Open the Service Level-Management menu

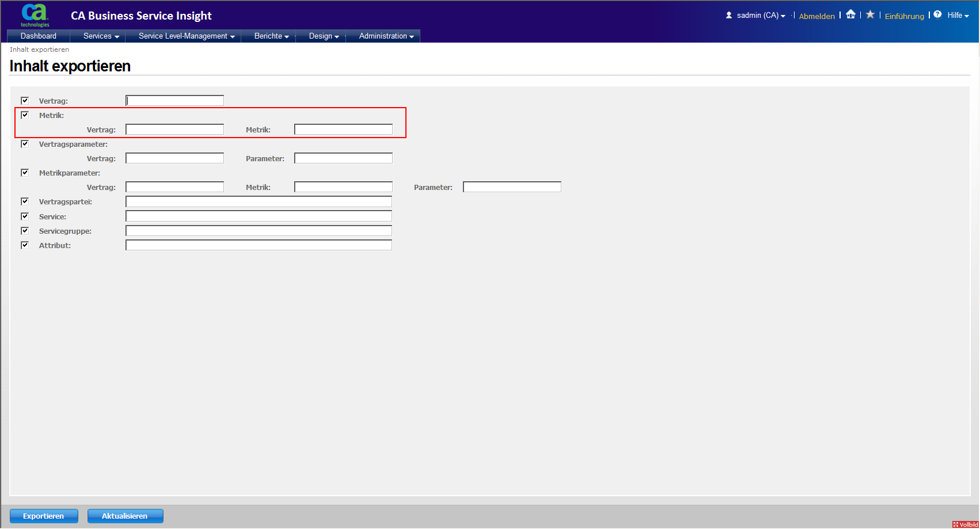click(187, 36)
